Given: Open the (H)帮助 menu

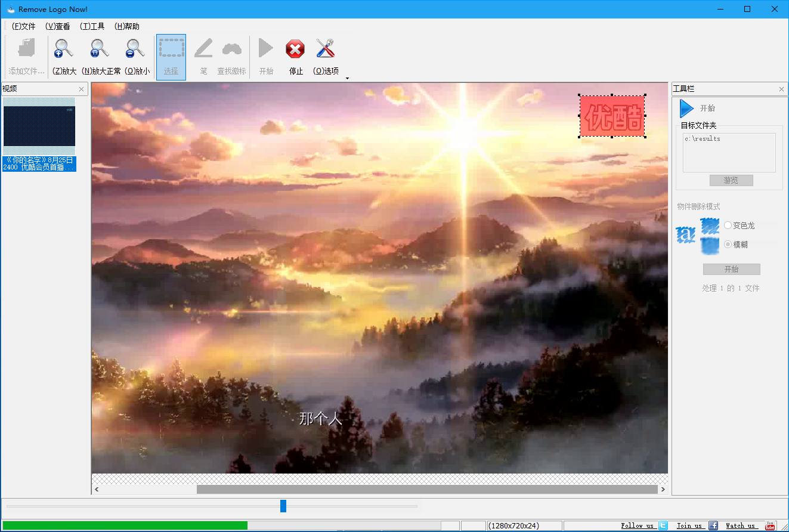Looking at the screenshot, I should pos(126,26).
